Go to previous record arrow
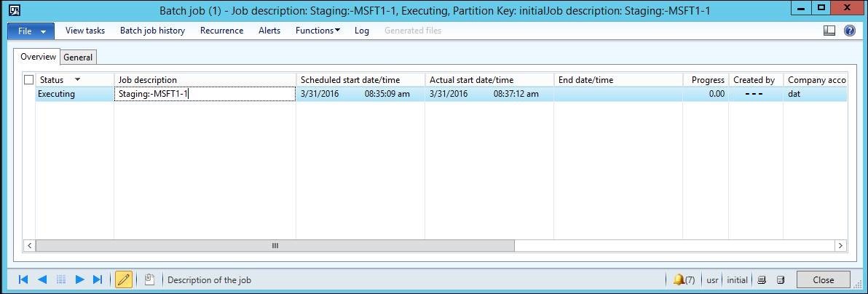 (x=42, y=279)
